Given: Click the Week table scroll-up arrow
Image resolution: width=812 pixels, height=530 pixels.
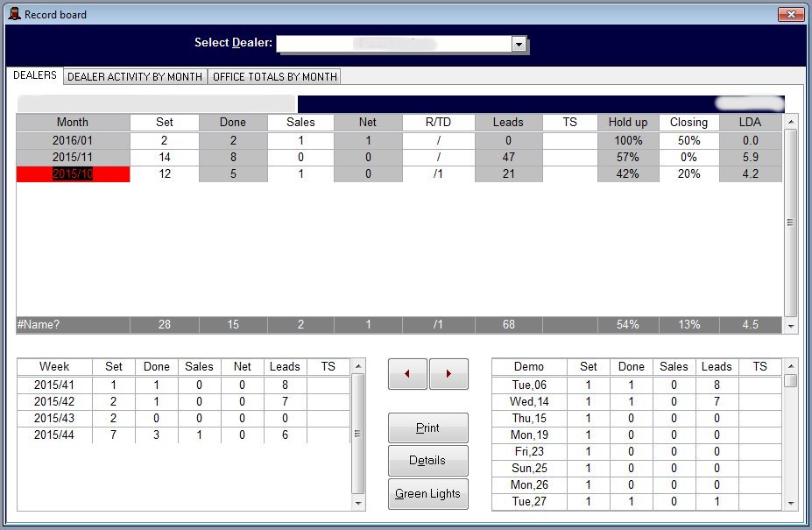Looking at the screenshot, I should (358, 366).
